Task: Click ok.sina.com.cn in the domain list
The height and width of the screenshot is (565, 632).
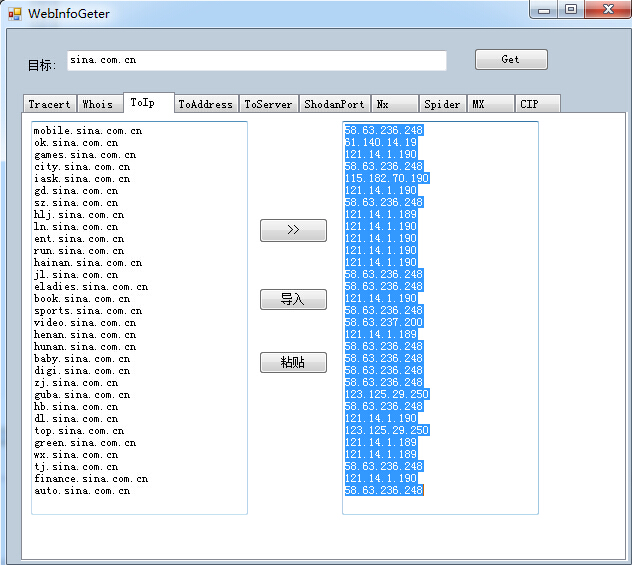Action: (x=76, y=143)
